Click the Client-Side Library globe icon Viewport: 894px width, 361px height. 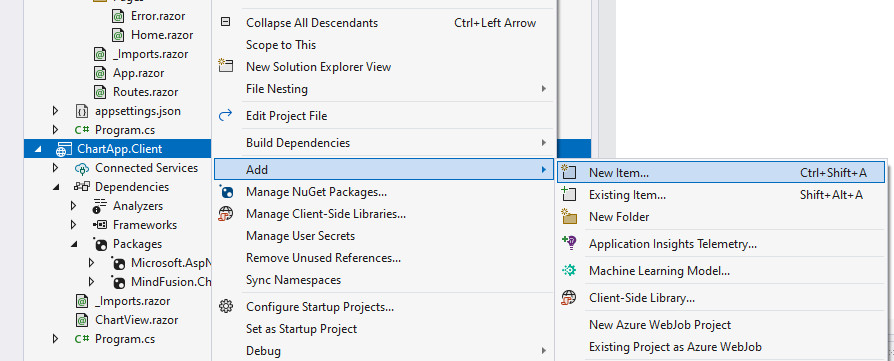pos(568,298)
